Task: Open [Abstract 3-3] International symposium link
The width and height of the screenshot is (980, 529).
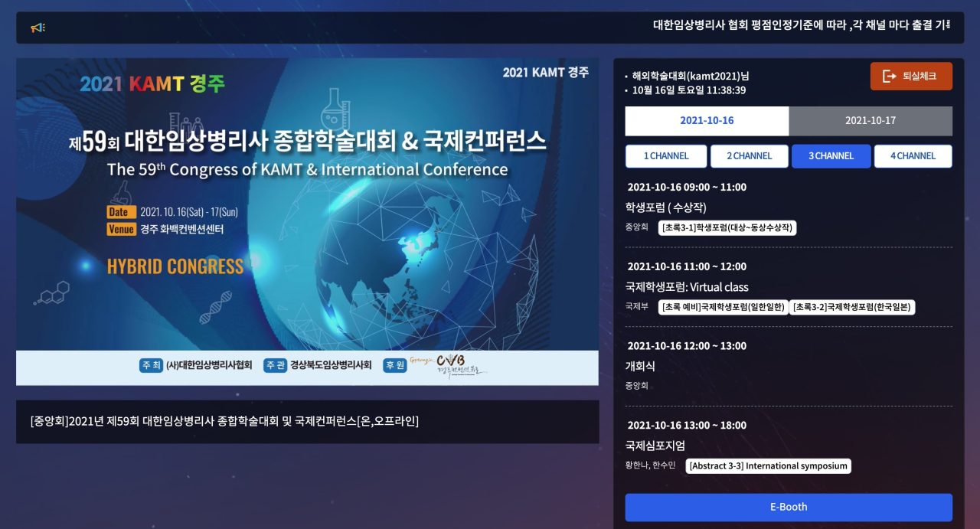Action: [768, 465]
